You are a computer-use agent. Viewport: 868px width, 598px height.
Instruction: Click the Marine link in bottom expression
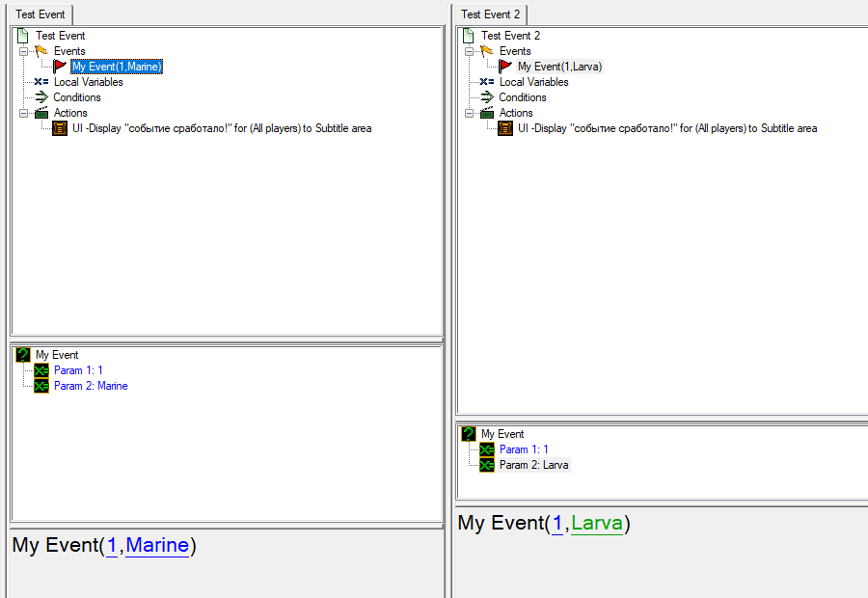[157, 545]
